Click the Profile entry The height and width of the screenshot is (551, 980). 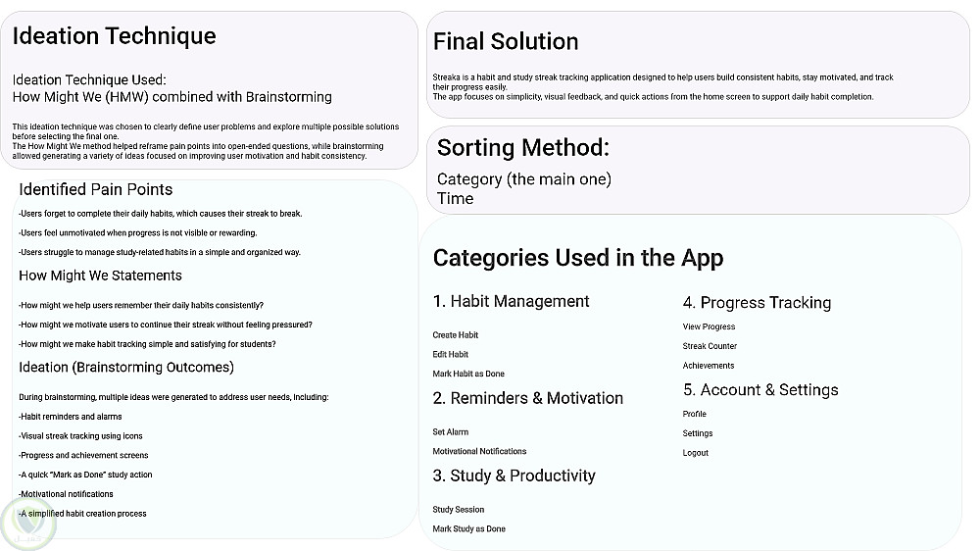tap(695, 415)
